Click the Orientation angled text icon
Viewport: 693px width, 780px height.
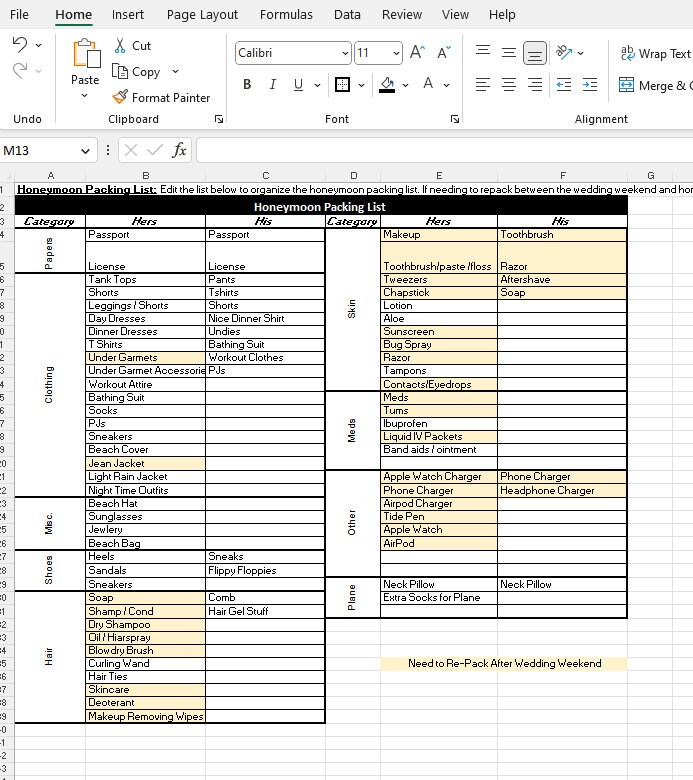tap(564, 53)
